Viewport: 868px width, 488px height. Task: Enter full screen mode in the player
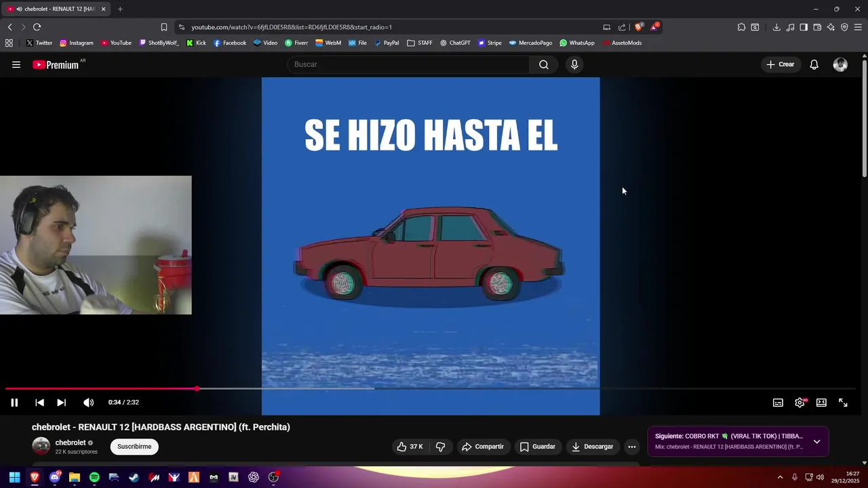pyautogui.click(x=843, y=403)
